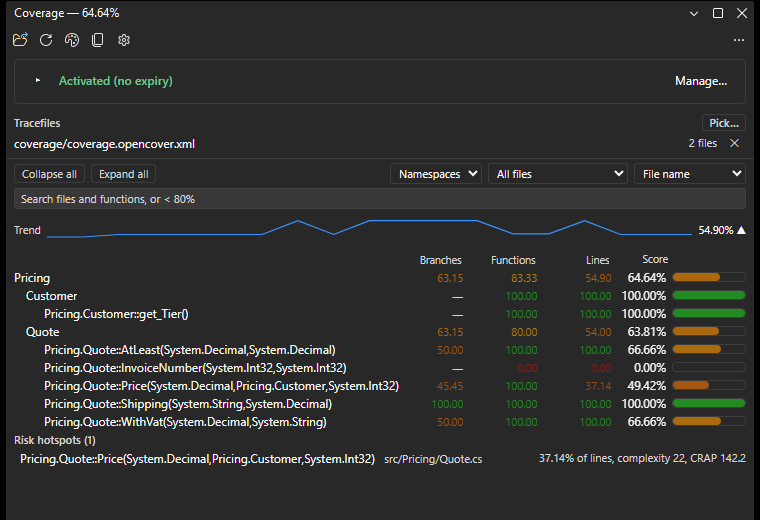Expand the Activated license disclosure triangle
Image resolution: width=760 pixels, height=520 pixels.
(x=38, y=80)
